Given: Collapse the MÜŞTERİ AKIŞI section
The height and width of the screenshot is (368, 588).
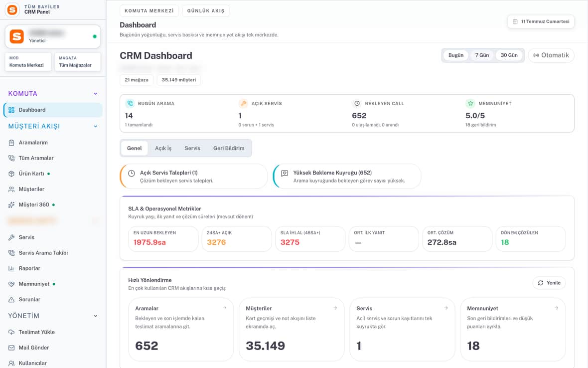Looking at the screenshot, I should click(x=96, y=127).
